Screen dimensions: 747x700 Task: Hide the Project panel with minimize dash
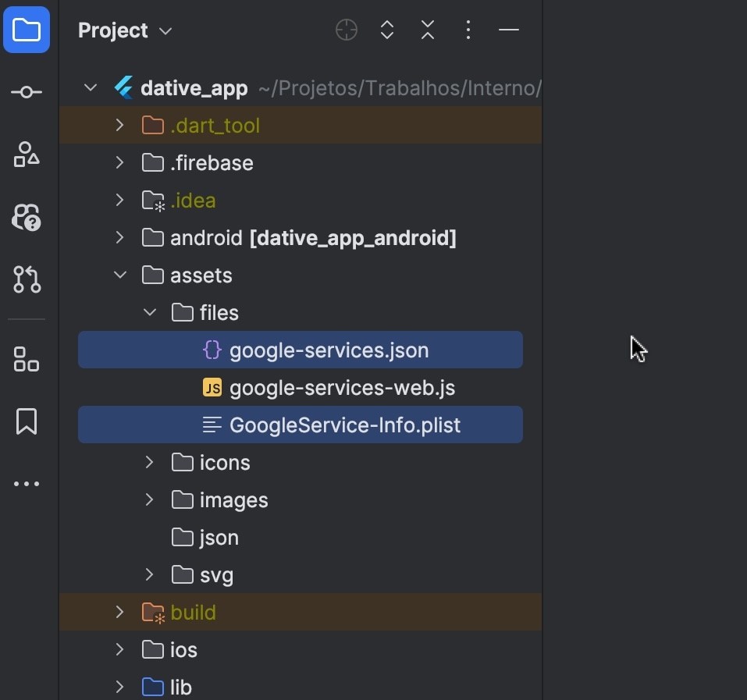(x=509, y=30)
